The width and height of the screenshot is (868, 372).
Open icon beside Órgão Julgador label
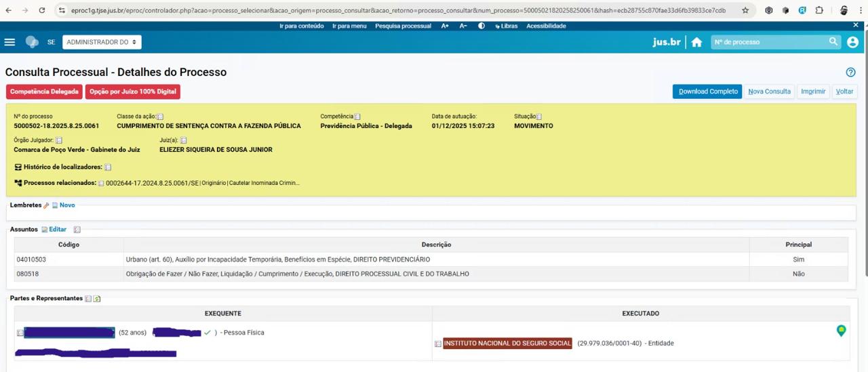click(x=59, y=140)
